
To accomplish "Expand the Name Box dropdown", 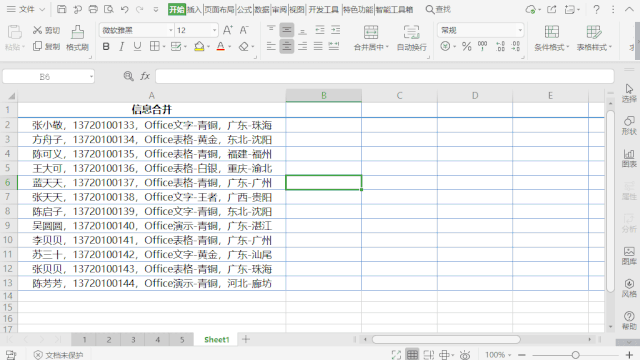I will [x=91, y=76].
